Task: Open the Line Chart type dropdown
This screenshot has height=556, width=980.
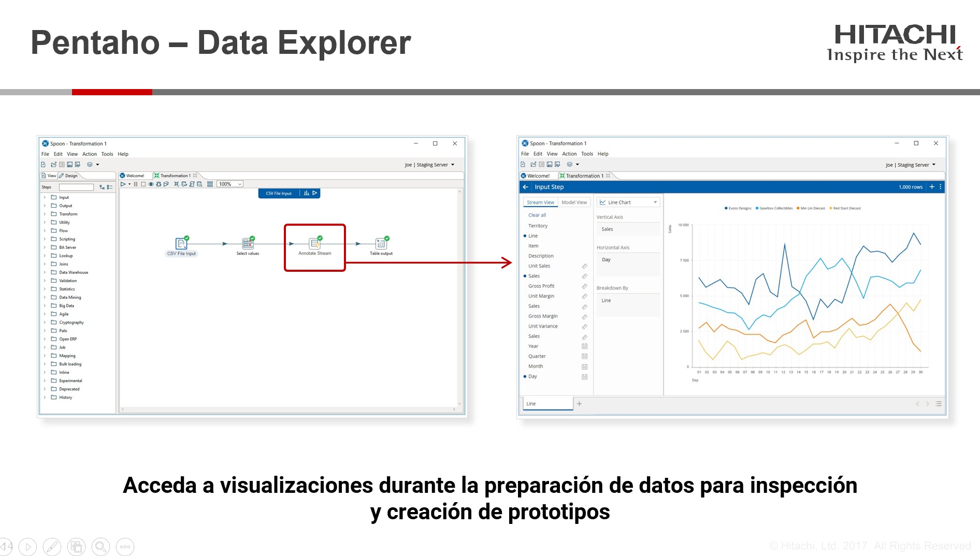Action: coord(628,202)
